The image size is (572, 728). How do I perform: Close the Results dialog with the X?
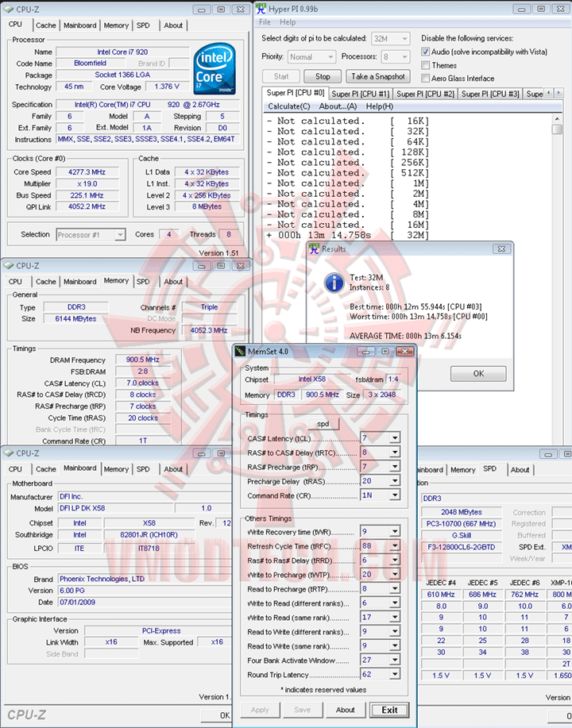point(501,248)
